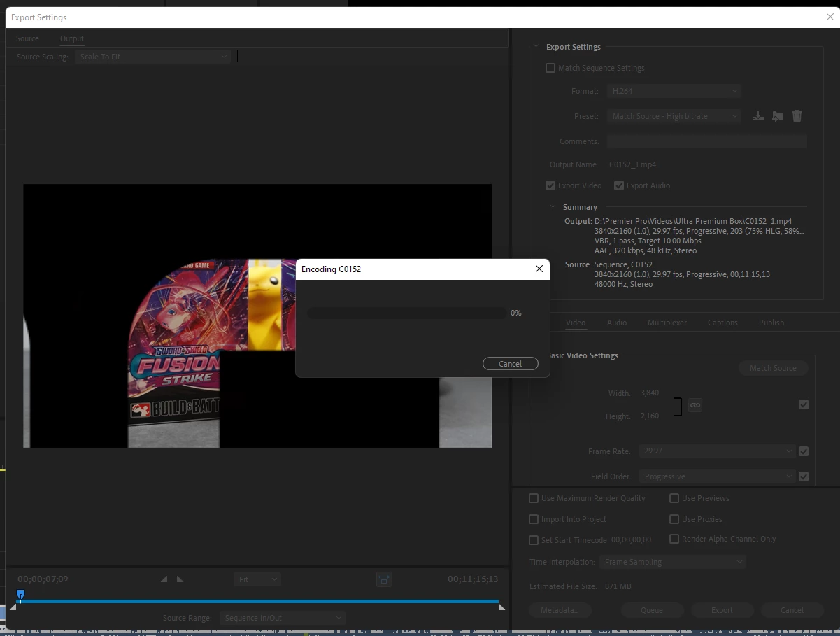
Task: Cancel the encoding in progress dialog
Action: tap(511, 364)
